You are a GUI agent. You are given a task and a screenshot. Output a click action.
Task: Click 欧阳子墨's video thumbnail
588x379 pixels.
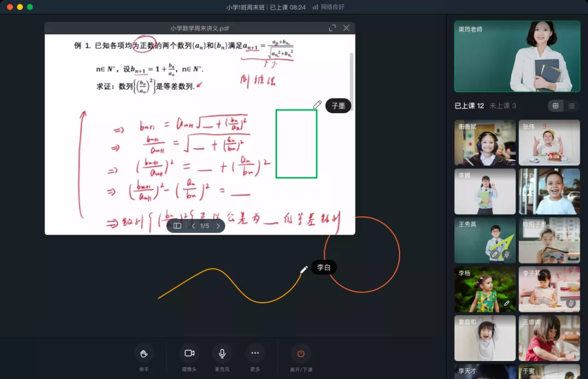click(x=549, y=240)
